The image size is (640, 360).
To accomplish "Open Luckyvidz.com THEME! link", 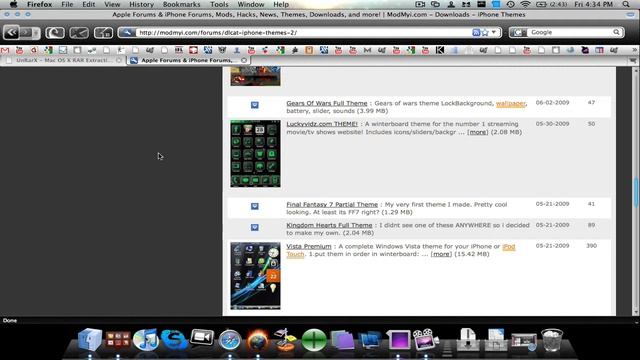I will pyautogui.click(x=322, y=124).
